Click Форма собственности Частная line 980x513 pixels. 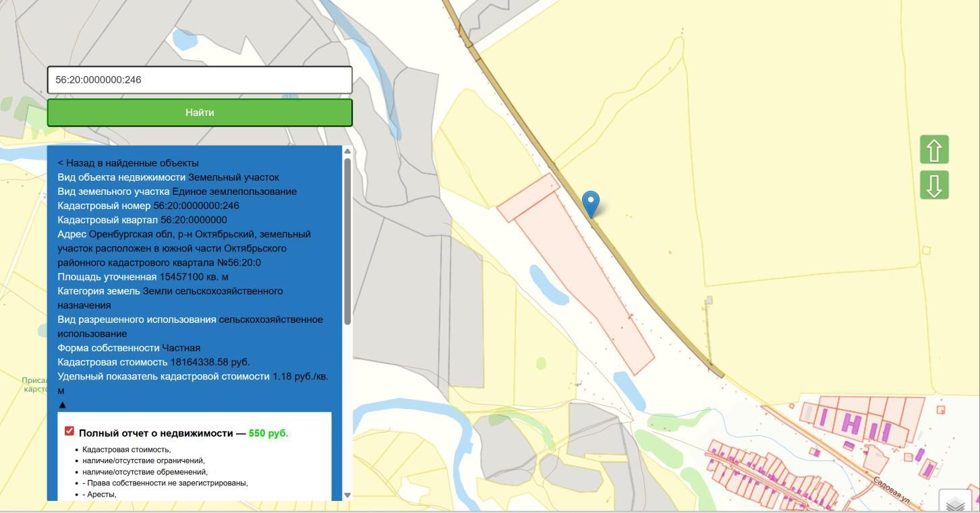129,348
